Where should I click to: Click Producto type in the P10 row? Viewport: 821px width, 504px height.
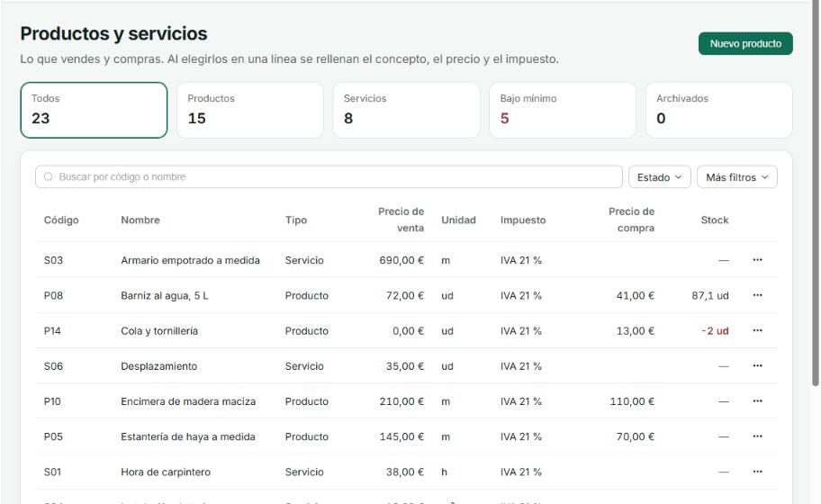(307, 401)
